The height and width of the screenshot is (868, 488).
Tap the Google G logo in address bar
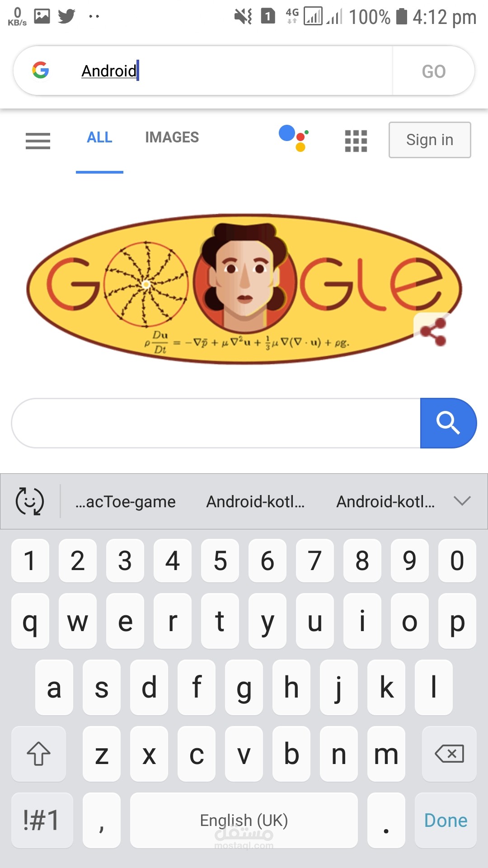click(41, 70)
